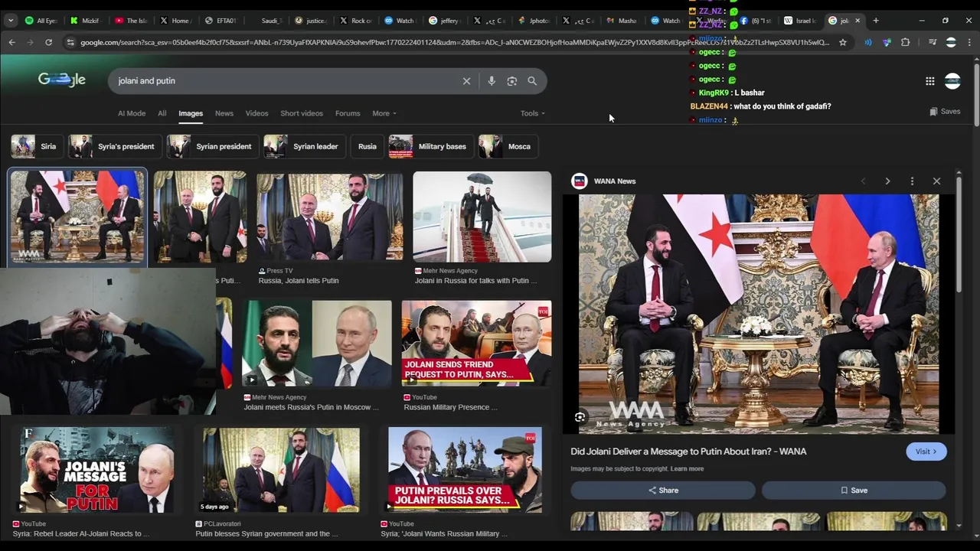Viewport: 980px width, 551px height.
Task: Open 'Putin prevails over Jolani' YouTube thumbnail
Action: pyautogui.click(x=465, y=470)
